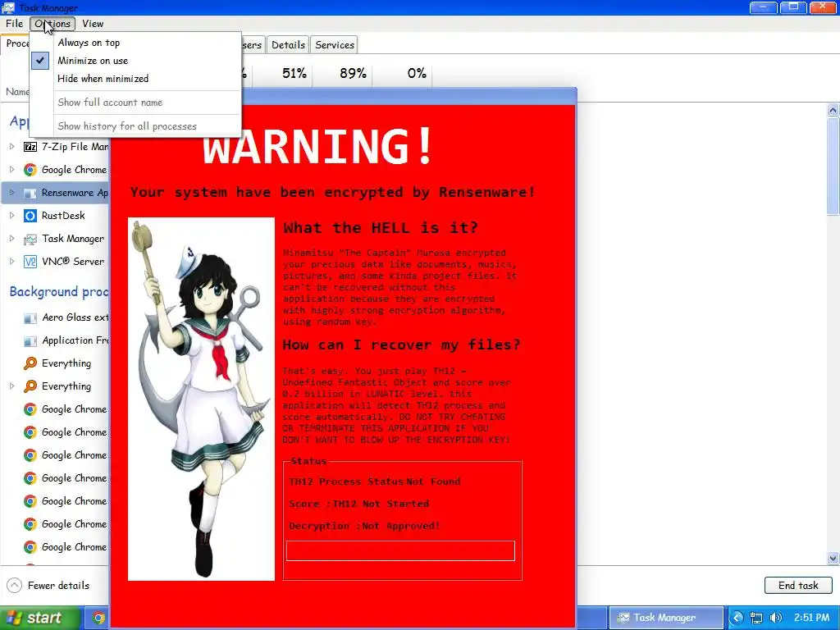This screenshot has width=840, height=630.
Task: Click the Fewer details arrow icon
Action: tap(15, 585)
